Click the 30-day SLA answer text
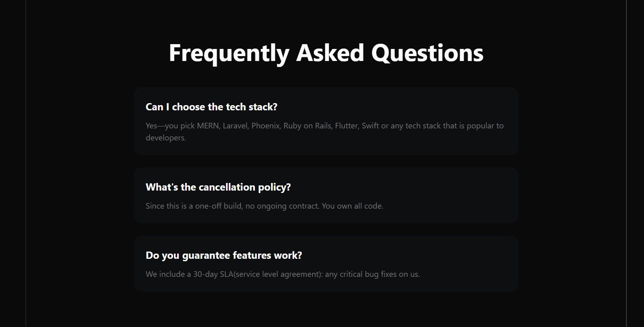This screenshot has height=327, width=644. point(283,274)
